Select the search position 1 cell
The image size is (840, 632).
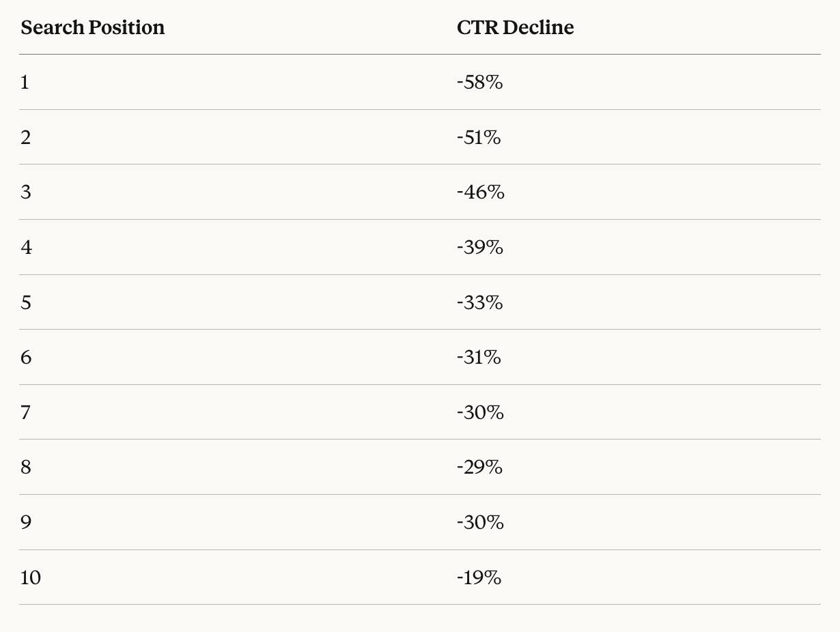point(25,83)
